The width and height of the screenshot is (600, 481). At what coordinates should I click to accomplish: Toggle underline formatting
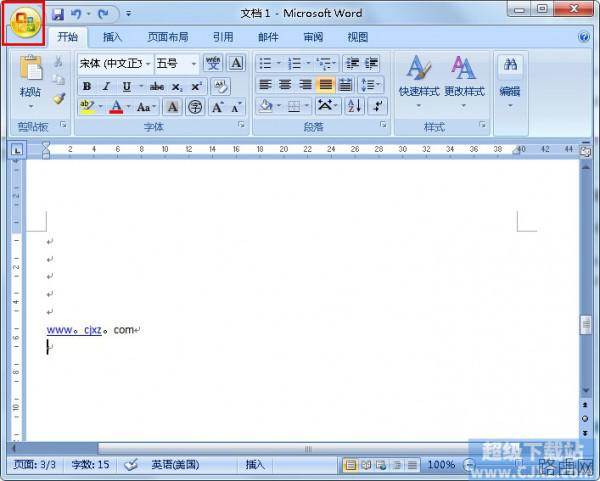point(127,86)
